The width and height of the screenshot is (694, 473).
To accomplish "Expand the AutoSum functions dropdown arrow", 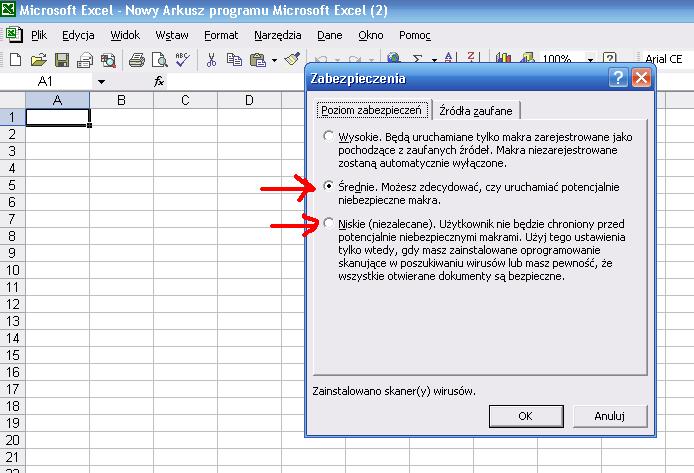I will point(434,59).
